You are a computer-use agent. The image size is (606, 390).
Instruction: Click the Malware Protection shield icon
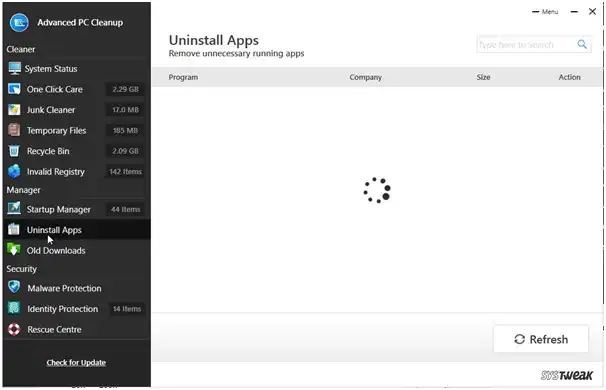coord(14,287)
